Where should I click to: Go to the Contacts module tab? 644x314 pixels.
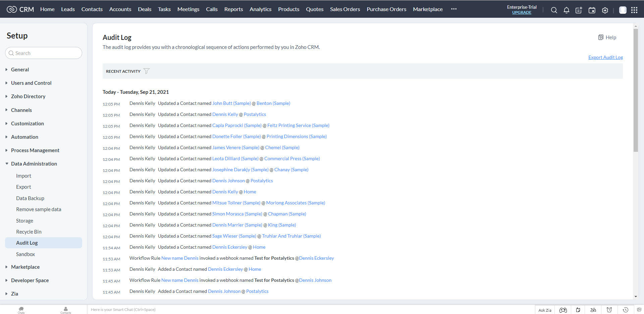pyautogui.click(x=92, y=9)
